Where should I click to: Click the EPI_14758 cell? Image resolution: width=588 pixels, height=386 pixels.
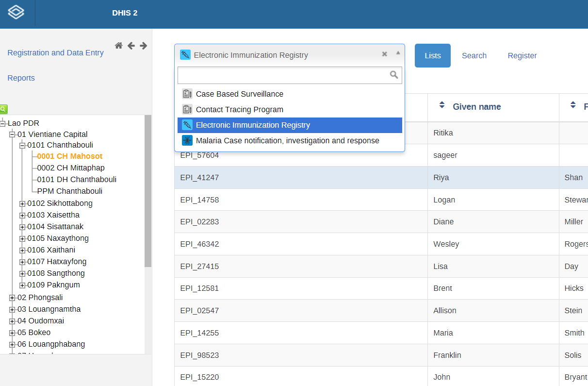click(301, 200)
